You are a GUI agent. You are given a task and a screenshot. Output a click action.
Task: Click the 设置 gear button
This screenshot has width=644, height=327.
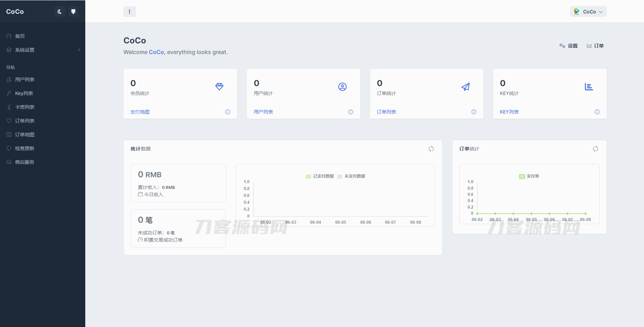pos(569,46)
